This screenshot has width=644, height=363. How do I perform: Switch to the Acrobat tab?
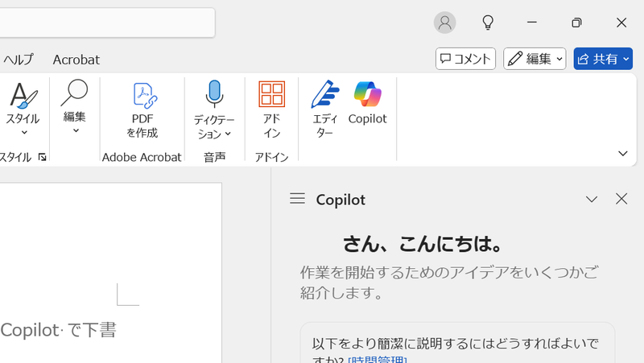pos(76,60)
